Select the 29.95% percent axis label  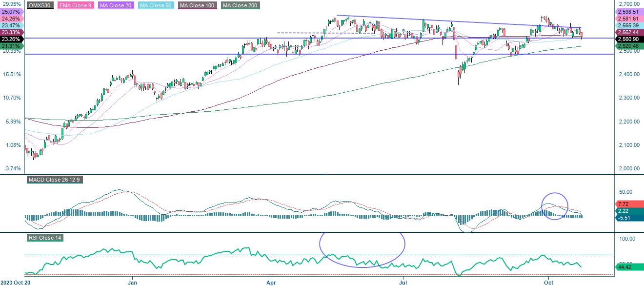click(x=11, y=3)
